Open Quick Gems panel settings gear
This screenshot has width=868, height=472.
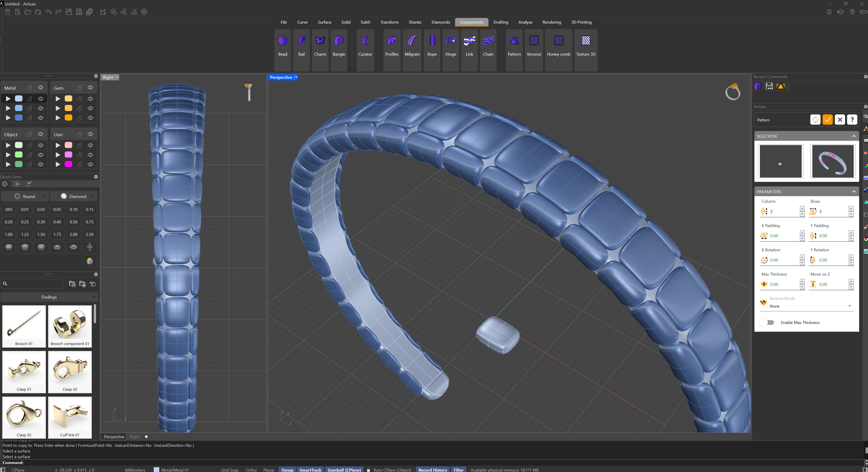pos(96,177)
